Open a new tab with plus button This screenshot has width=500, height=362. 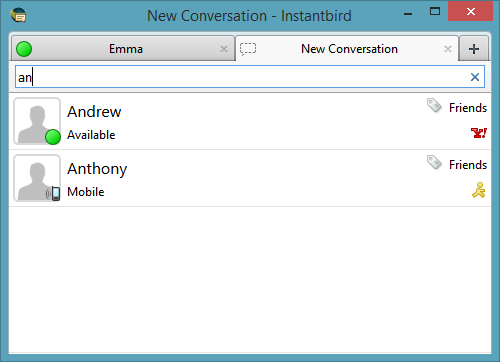(474, 49)
